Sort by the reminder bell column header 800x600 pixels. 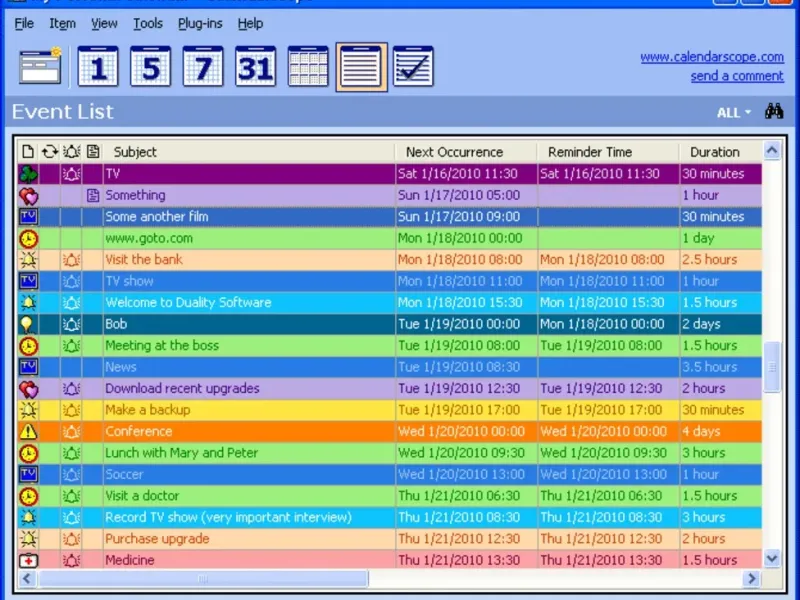click(x=71, y=152)
